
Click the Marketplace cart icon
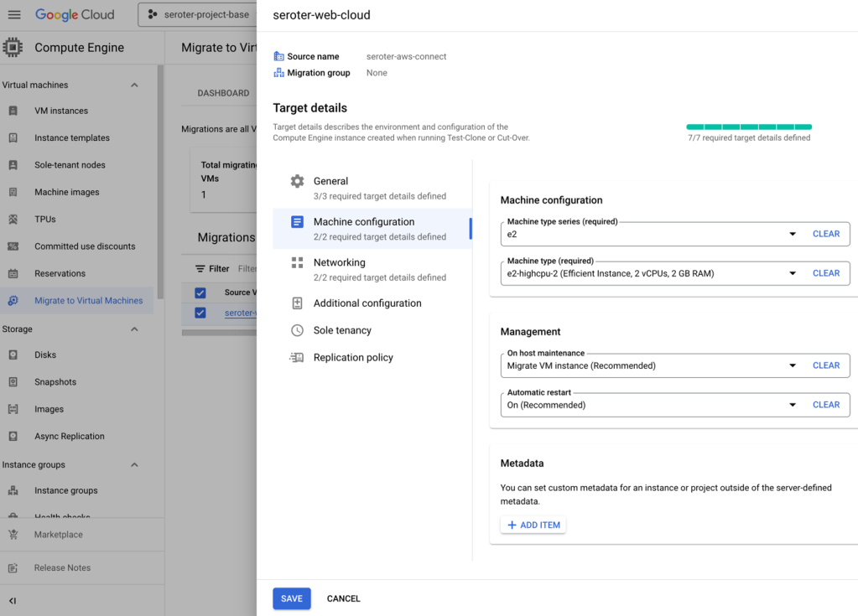[x=13, y=535]
